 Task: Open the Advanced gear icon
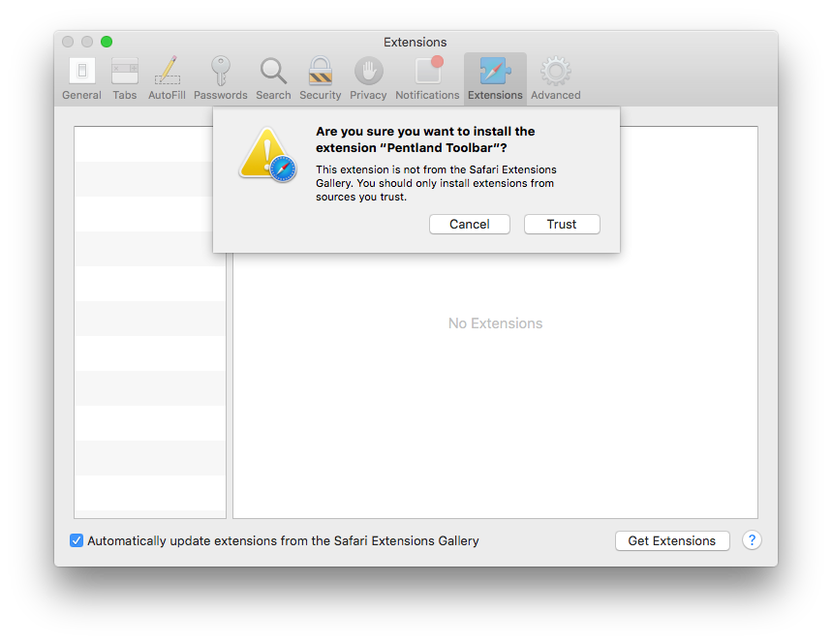coord(554,73)
